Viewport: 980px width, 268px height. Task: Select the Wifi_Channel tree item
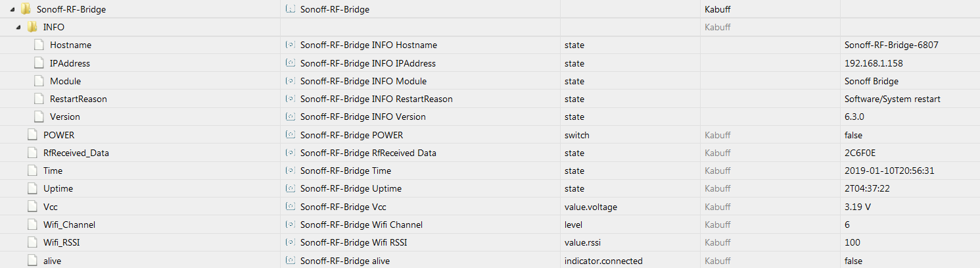(69, 225)
